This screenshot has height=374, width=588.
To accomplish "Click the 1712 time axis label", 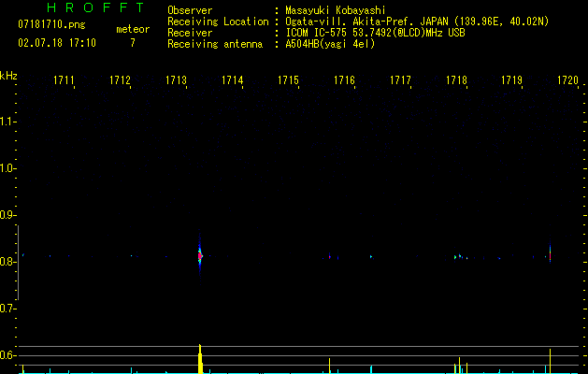I will tap(120, 79).
